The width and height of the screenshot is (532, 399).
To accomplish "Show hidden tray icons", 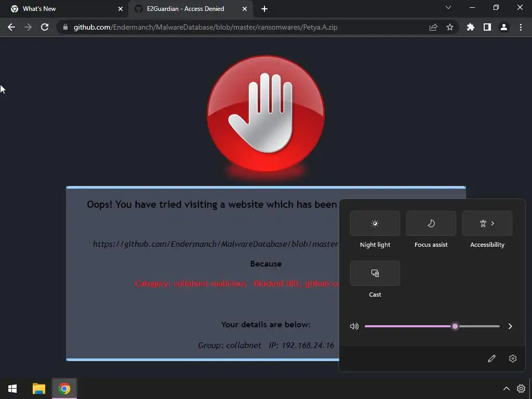I will coord(506,389).
